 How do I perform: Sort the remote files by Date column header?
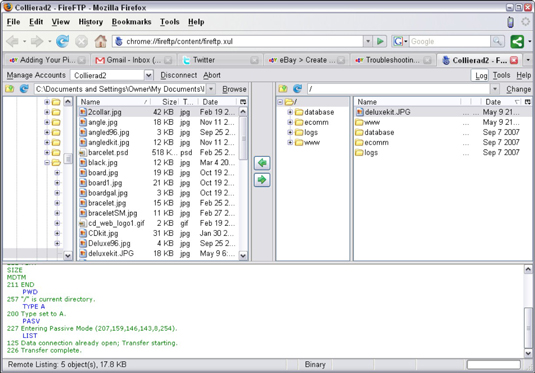502,102
